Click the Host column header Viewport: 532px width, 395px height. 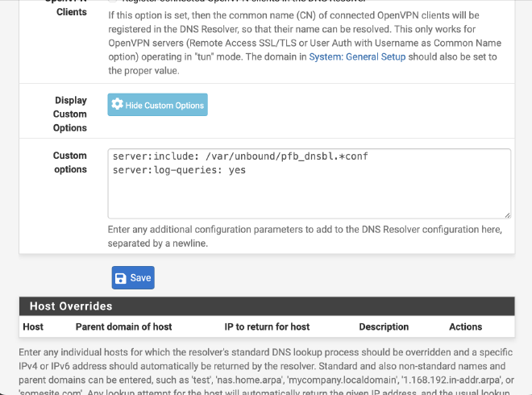(x=33, y=326)
